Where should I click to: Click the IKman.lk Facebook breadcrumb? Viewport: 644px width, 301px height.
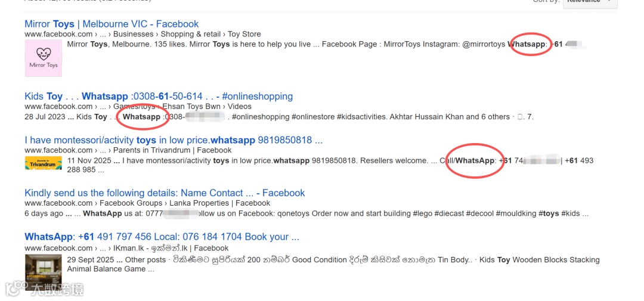point(171,249)
